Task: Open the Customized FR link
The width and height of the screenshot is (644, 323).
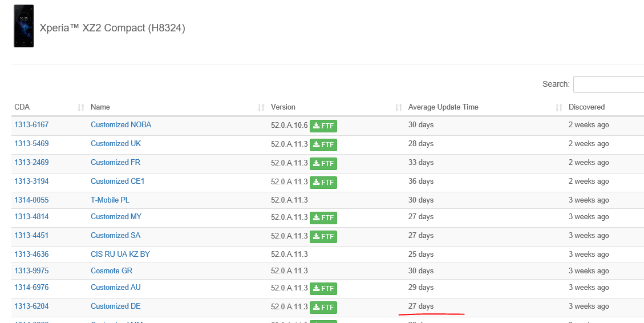Action: [x=115, y=162]
